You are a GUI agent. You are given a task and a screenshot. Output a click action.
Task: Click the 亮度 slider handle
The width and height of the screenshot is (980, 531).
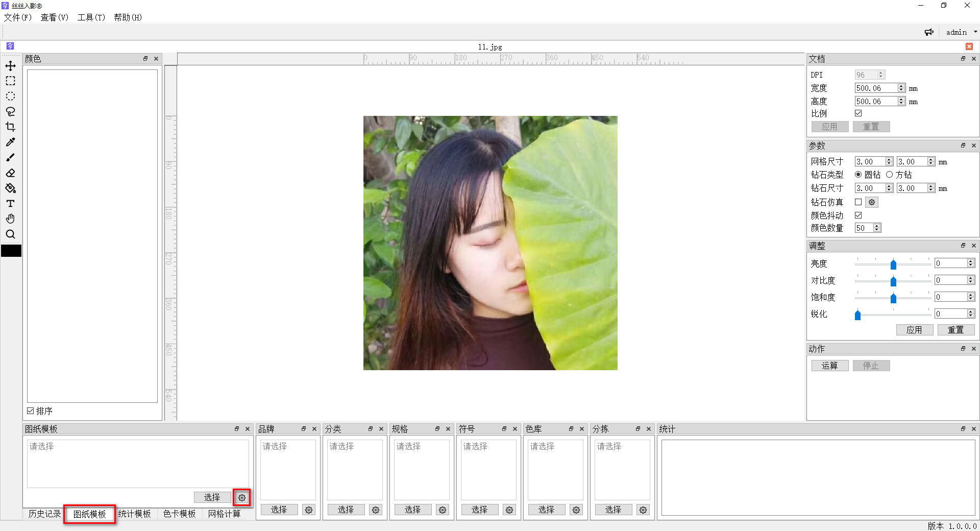click(893, 264)
